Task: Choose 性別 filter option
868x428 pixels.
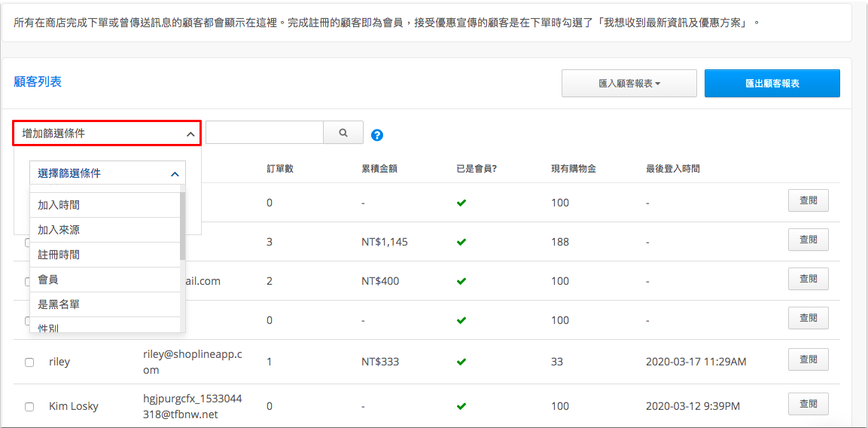Action: click(105, 326)
